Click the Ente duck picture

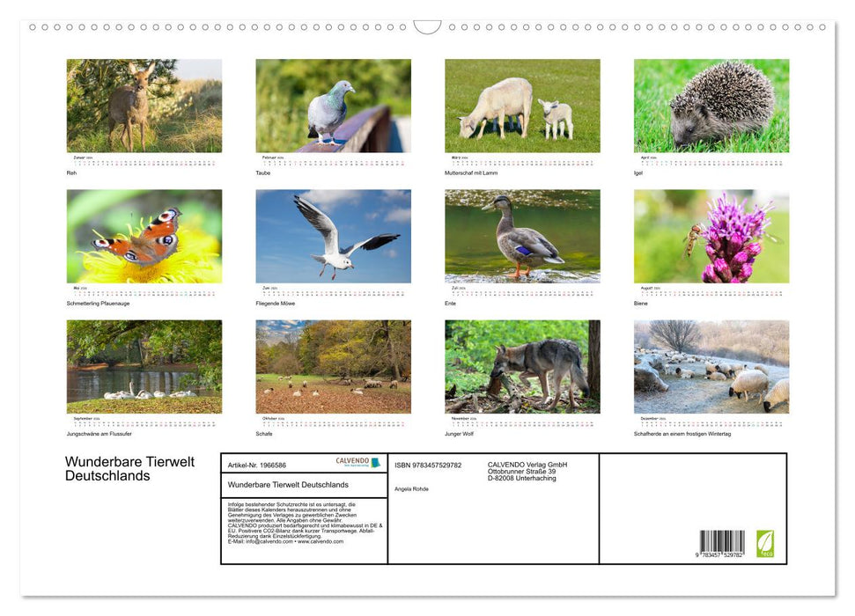[522, 235]
